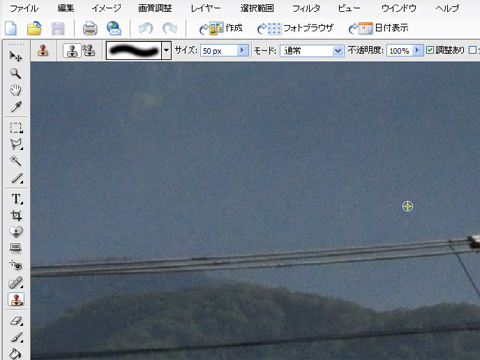Select the Eraser tool
The width and height of the screenshot is (480, 360).
point(16,321)
